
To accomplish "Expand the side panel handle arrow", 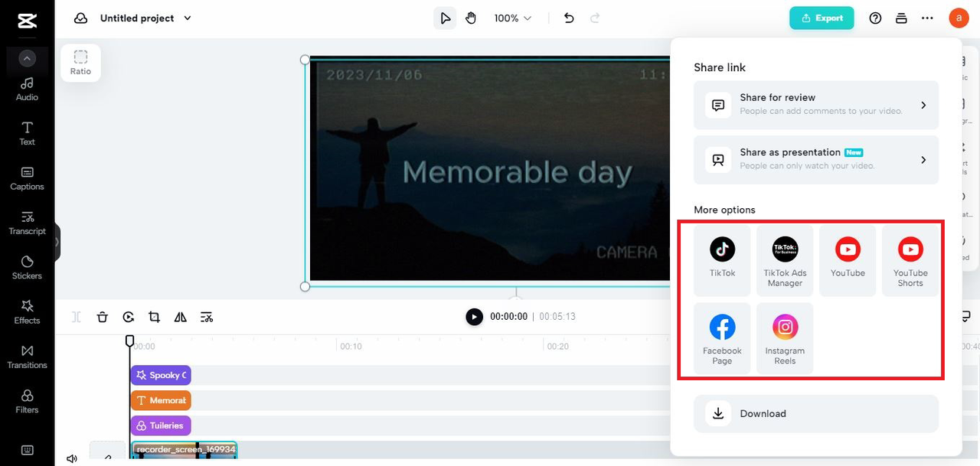I will tap(57, 242).
